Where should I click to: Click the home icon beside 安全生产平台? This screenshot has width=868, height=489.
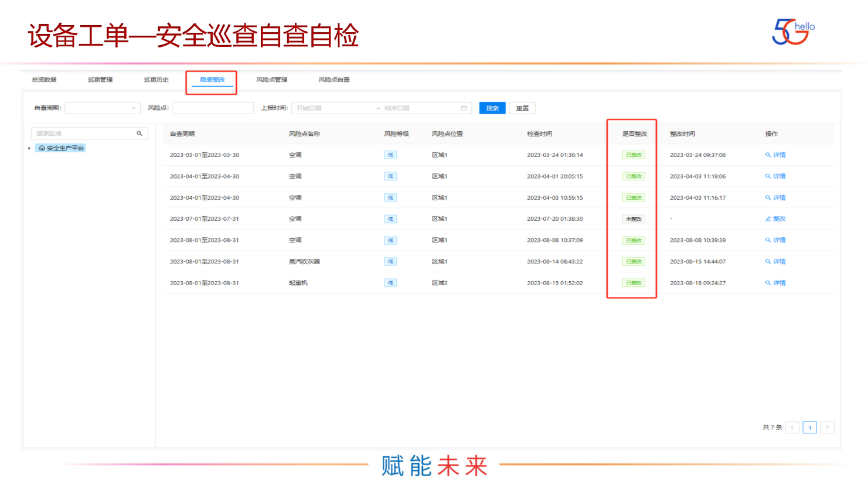[x=42, y=148]
